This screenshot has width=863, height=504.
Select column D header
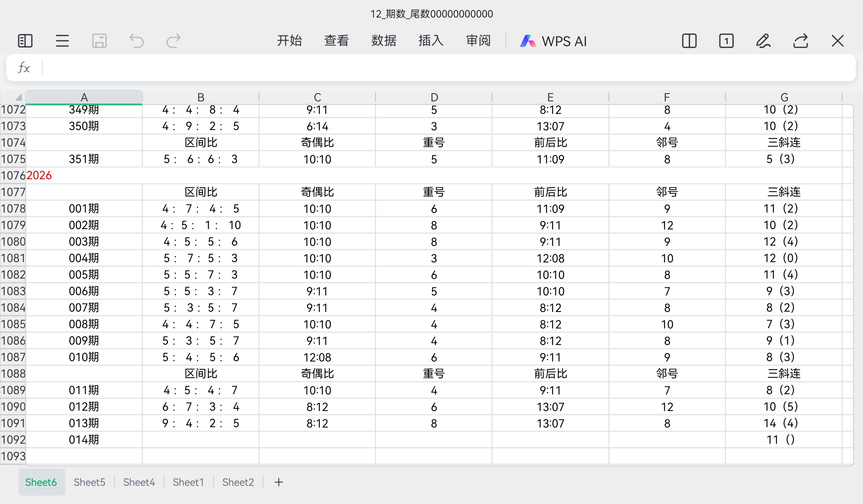pos(434,97)
